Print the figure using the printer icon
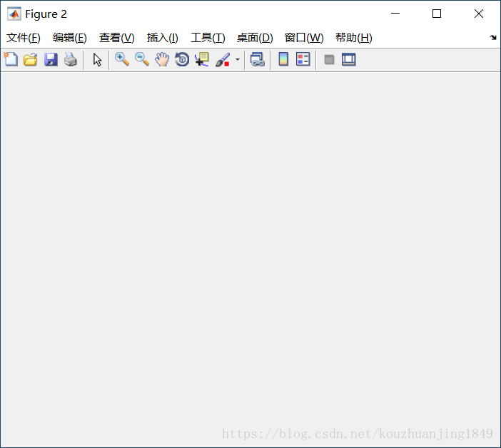This screenshot has height=448, width=501. click(x=71, y=59)
